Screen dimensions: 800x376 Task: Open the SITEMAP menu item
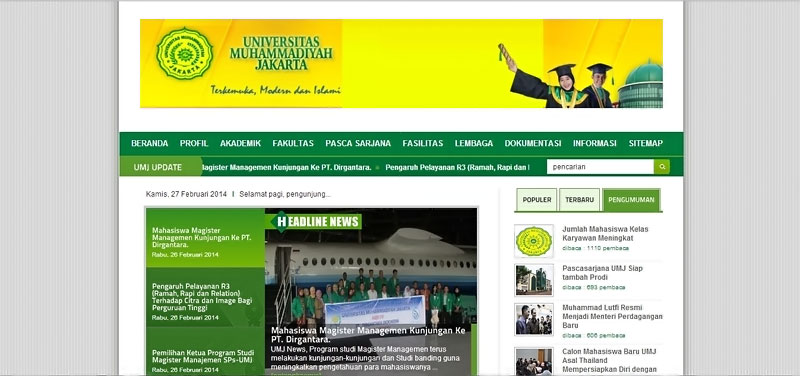coord(645,143)
